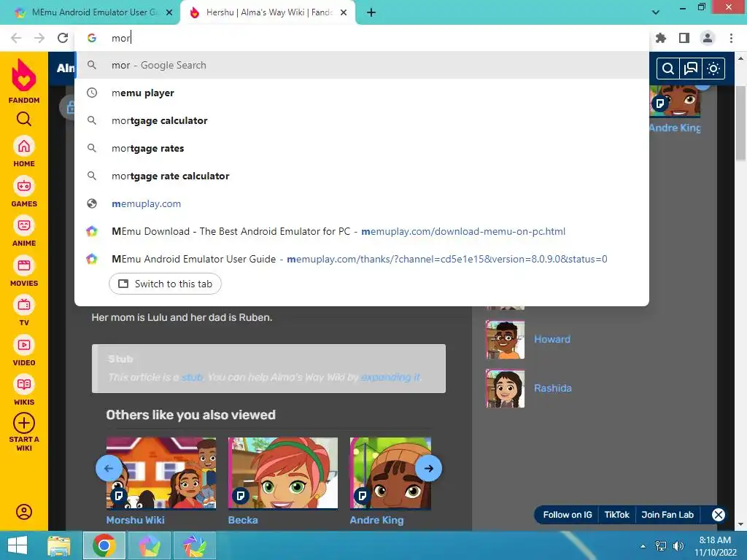This screenshot has height=560, width=747.
Task: Open File Explorer from taskbar
Action: pos(59,545)
